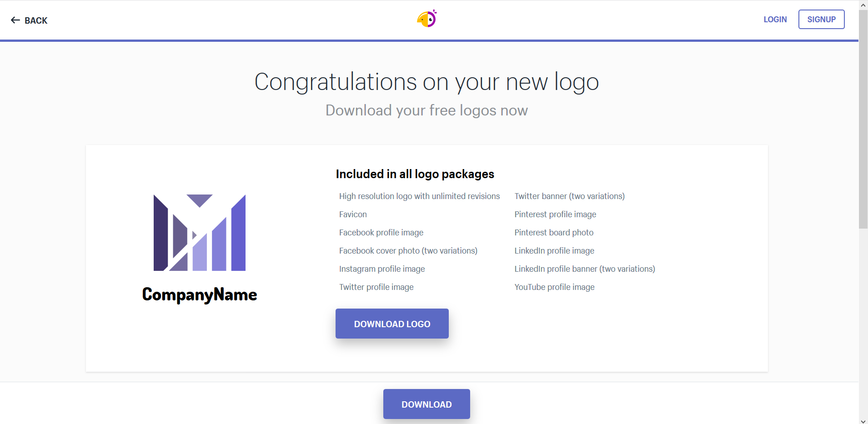Click the scrollbar down arrow

pos(863,420)
